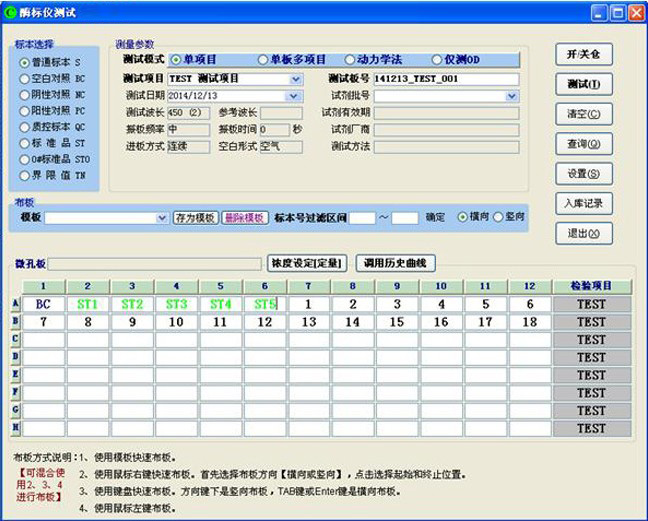Click the 入库记录 button
The image size is (648, 521).
coord(583,203)
